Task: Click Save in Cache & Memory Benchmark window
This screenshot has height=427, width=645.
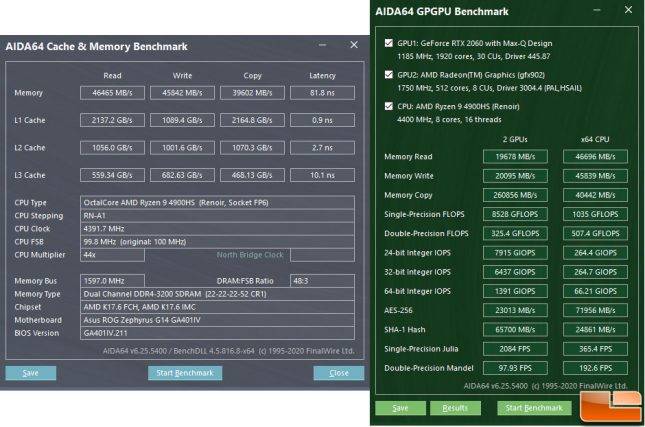Action: pyautogui.click(x=31, y=373)
